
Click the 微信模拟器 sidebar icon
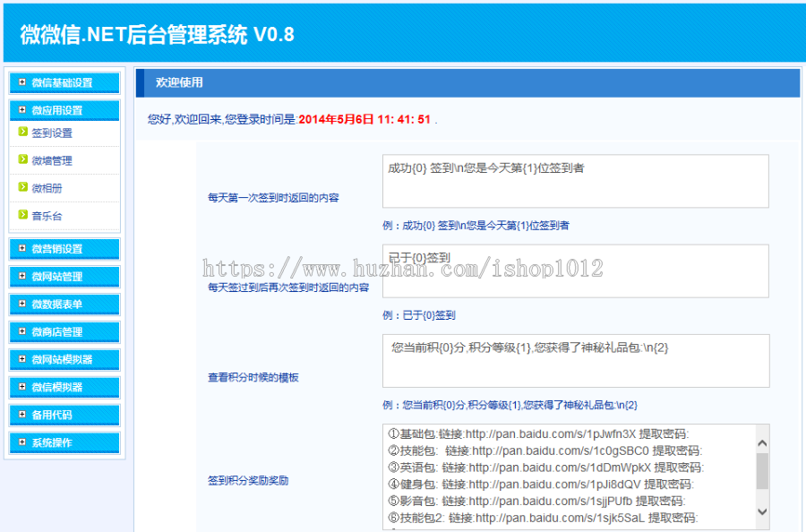[x=21, y=387]
